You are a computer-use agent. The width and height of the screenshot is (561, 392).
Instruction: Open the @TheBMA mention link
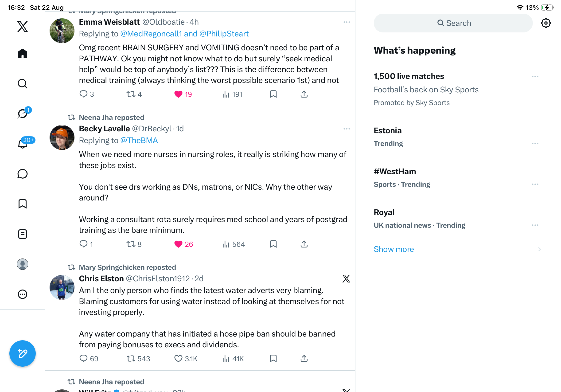(x=139, y=140)
